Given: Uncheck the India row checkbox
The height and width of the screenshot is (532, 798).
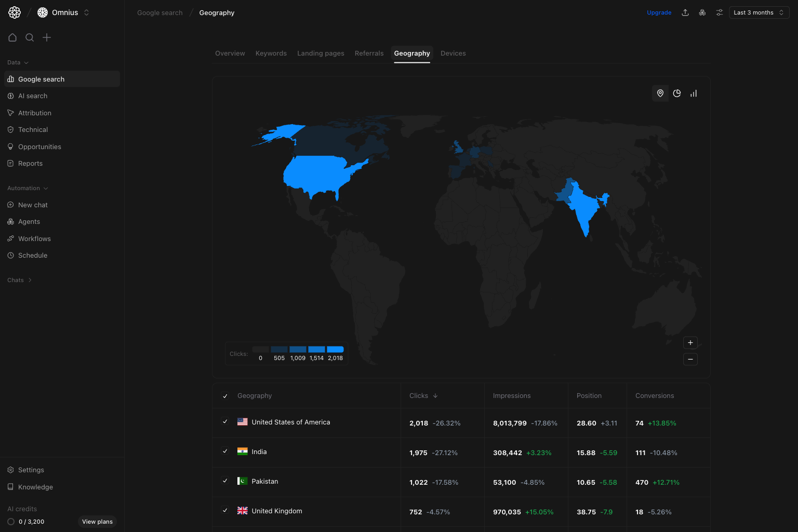Looking at the screenshot, I should click(225, 451).
